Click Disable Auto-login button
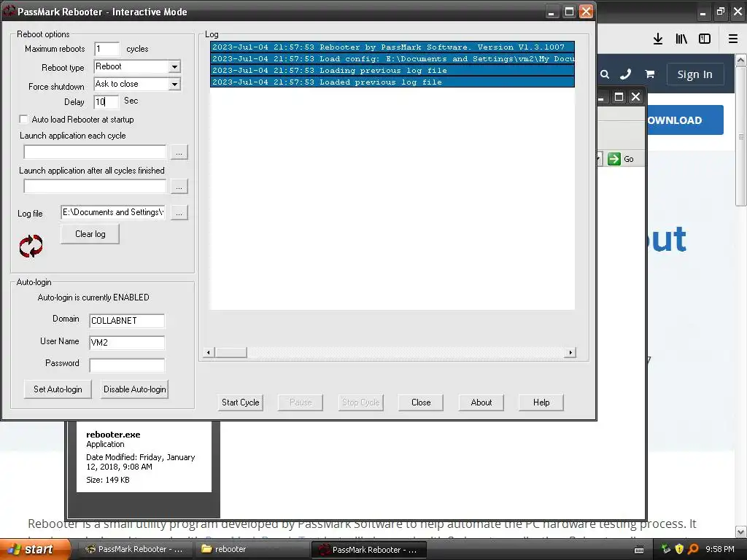Image resolution: width=747 pixels, height=560 pixels. 135,389
